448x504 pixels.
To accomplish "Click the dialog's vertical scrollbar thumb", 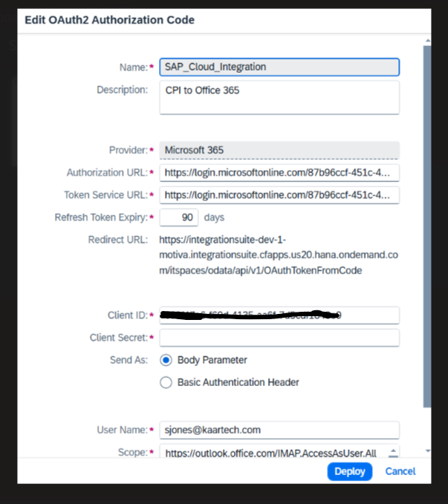I will tap(427, 226).
